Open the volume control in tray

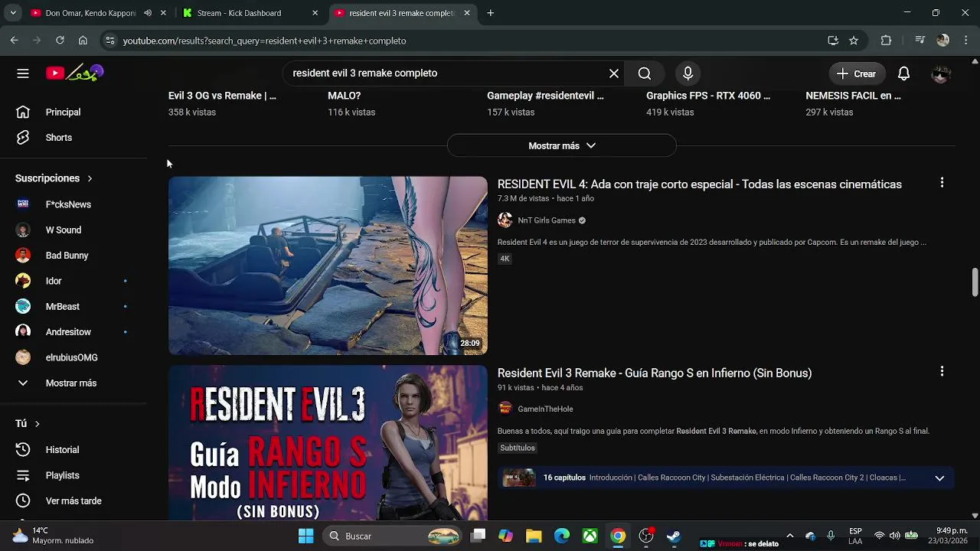click(x=894, y=536)
